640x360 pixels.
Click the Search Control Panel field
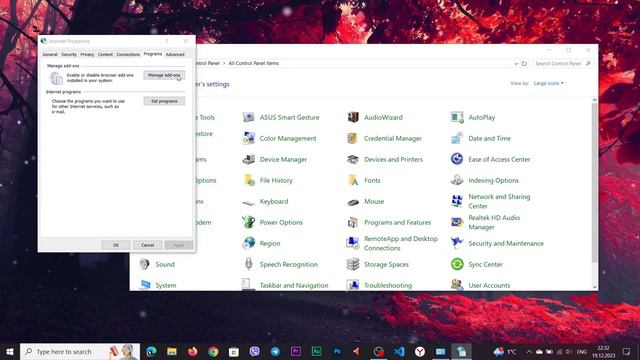tap(562, 64)
